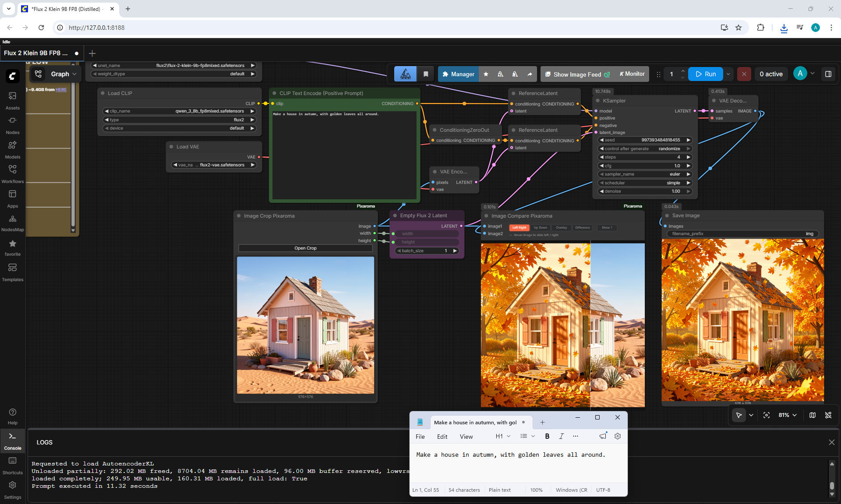Cancel the current run with red X

pyautogui.click(x=744, y=74)
